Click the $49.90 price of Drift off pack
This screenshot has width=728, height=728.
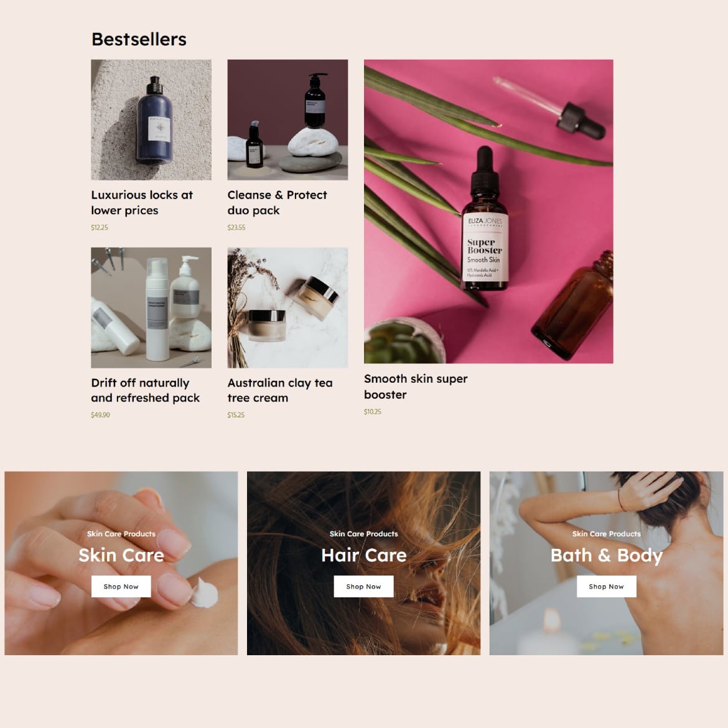coord(100,415)
